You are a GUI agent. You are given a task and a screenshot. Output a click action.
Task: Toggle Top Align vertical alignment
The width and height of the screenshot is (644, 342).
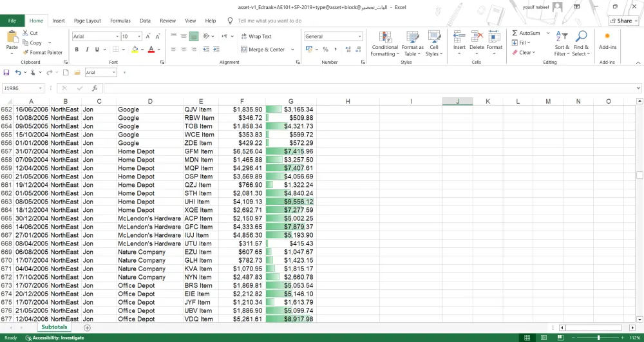(174, 36)
